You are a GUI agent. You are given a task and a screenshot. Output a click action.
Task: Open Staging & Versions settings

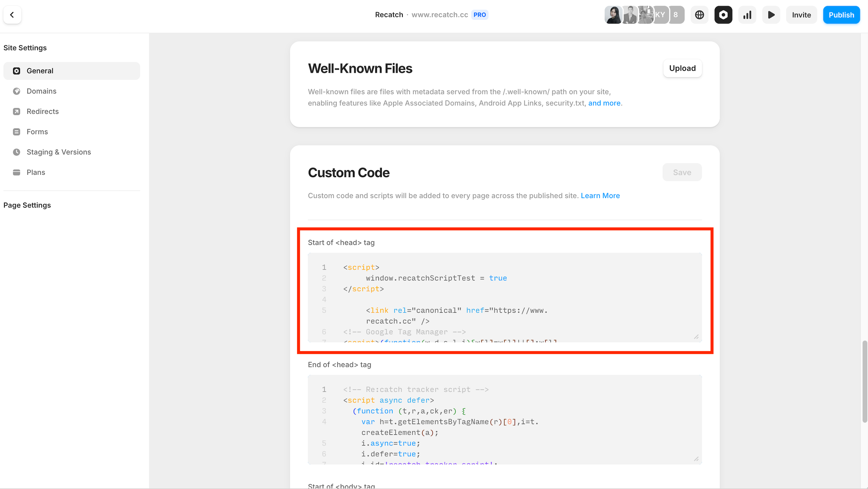coord(59,152)
